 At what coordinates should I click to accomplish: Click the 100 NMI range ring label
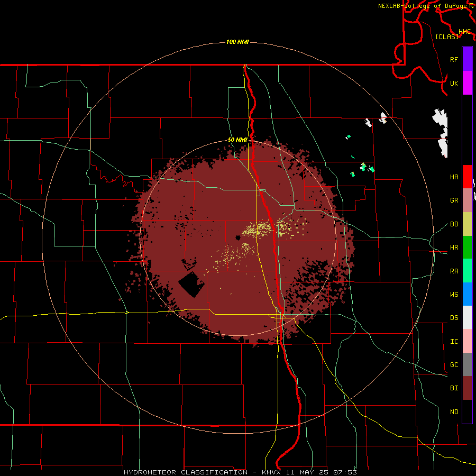(x=237, y=42)
